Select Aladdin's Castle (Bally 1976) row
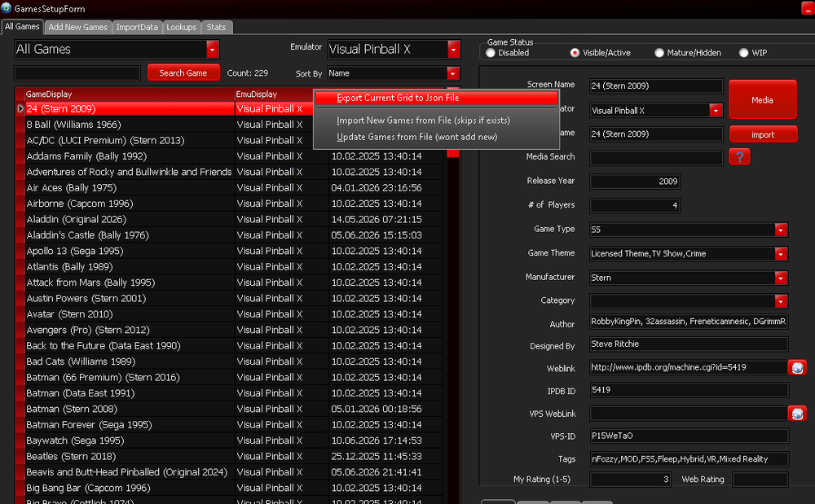The image size is (815, 504). pos(229,235)
